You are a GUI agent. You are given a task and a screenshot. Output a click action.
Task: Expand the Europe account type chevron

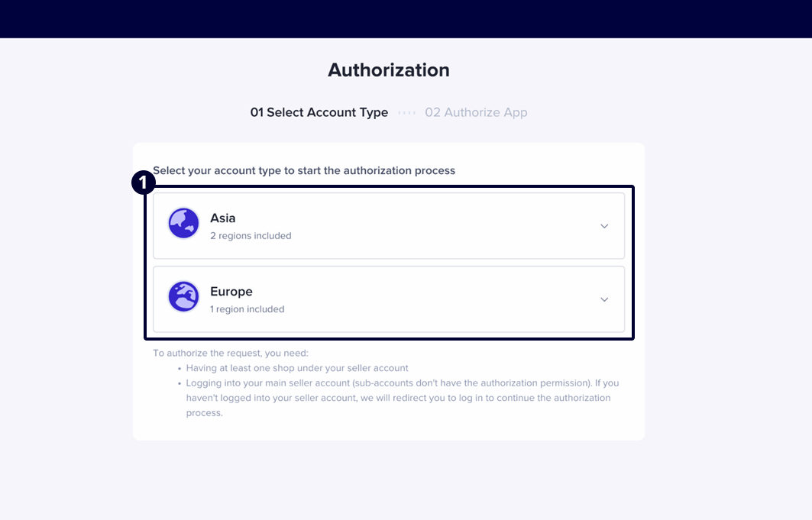(604, 299)
